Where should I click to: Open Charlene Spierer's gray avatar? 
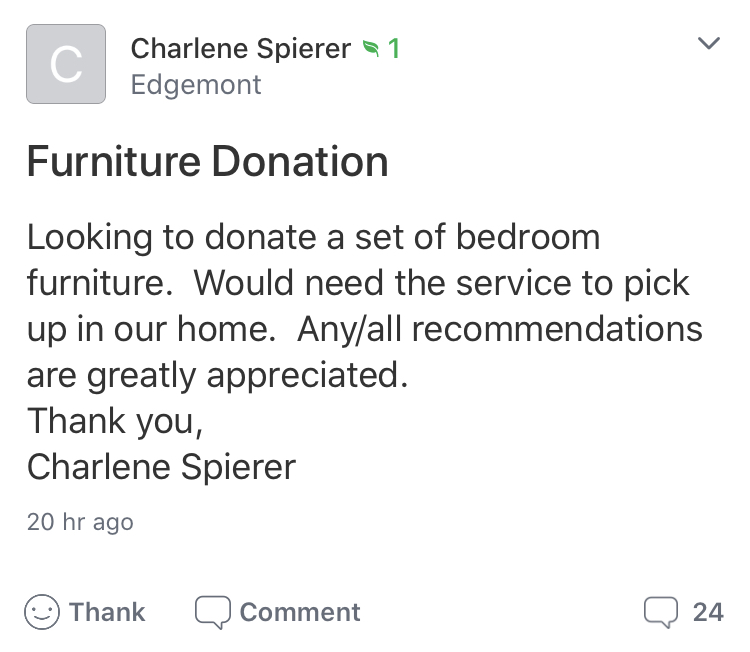coord(66,64)
